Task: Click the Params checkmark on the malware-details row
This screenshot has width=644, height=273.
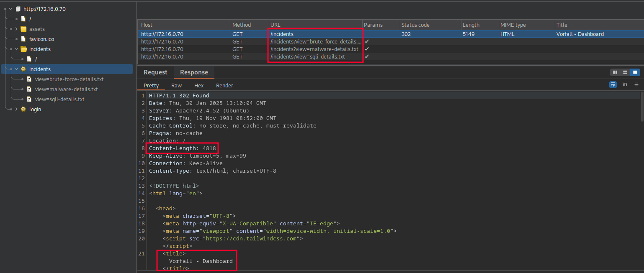Action: click(x=366, y=49)
